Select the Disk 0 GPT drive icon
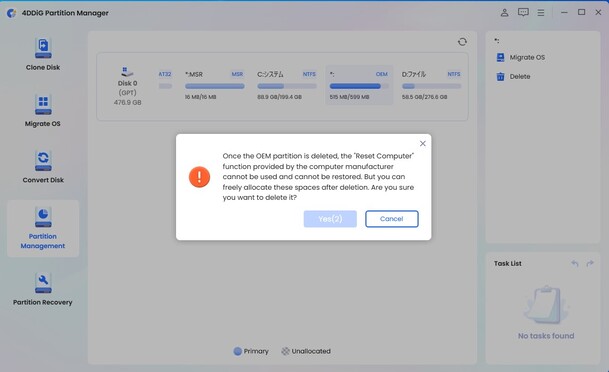 coord(127,71)
